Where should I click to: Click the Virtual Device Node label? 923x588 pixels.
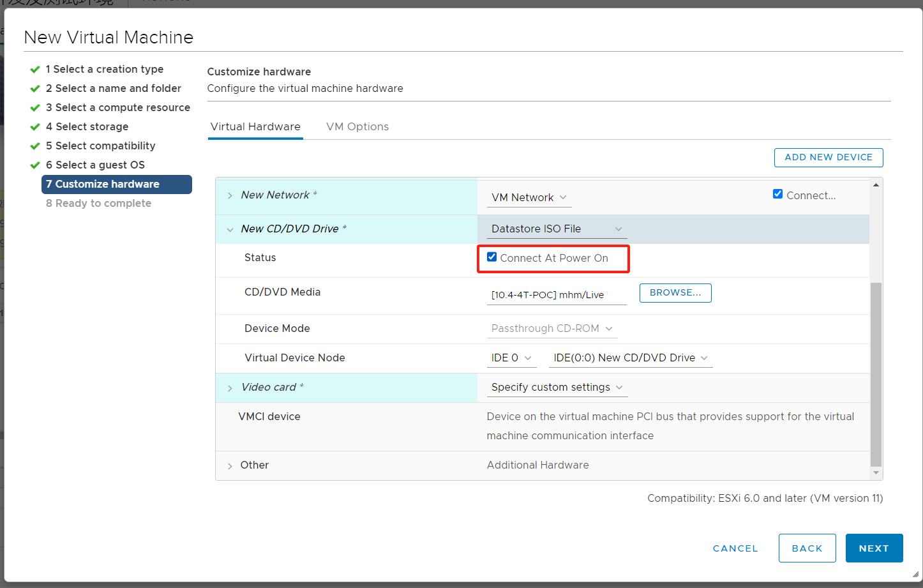(295, 358)
